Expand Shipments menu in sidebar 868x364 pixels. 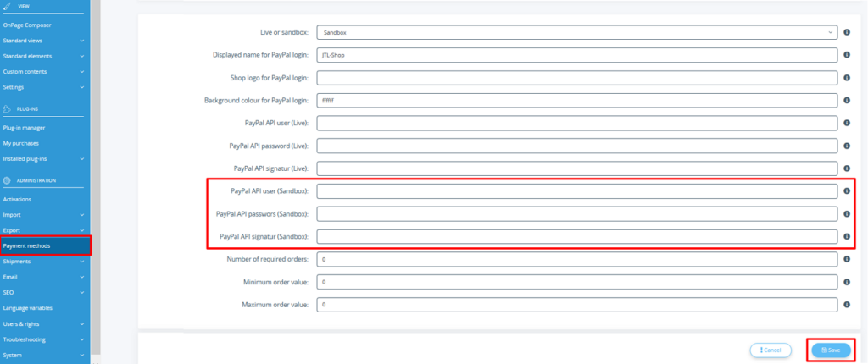click(x=82, y=262)
